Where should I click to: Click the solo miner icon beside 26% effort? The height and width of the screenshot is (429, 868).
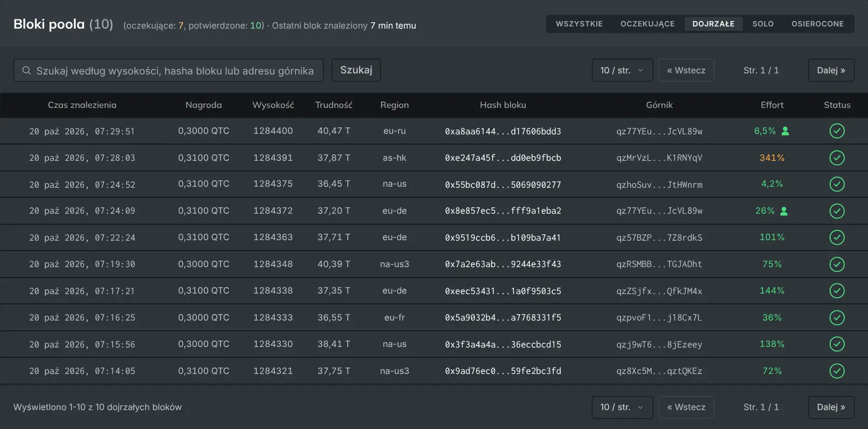coord(784,211)
